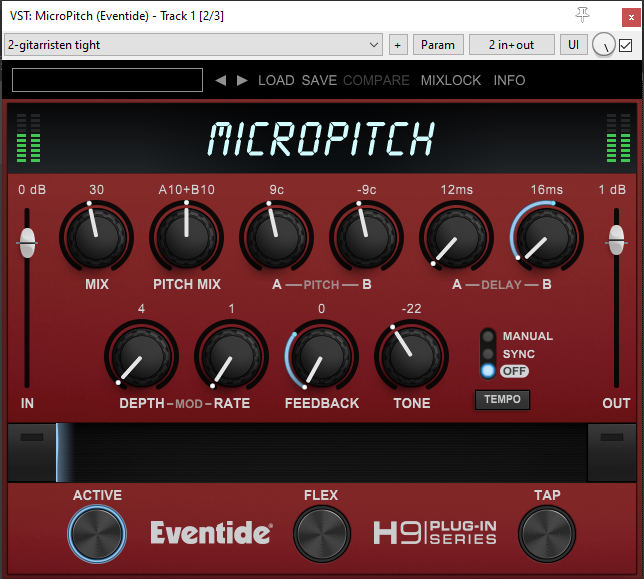Click the Param button

click(x=438, y=45)
